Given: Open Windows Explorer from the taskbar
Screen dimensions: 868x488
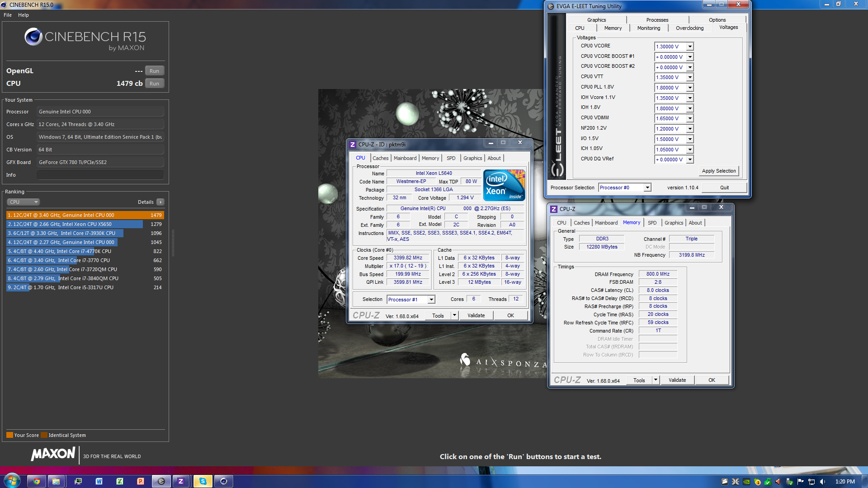Looking at the screenshot, I should (x=56, y=481).
